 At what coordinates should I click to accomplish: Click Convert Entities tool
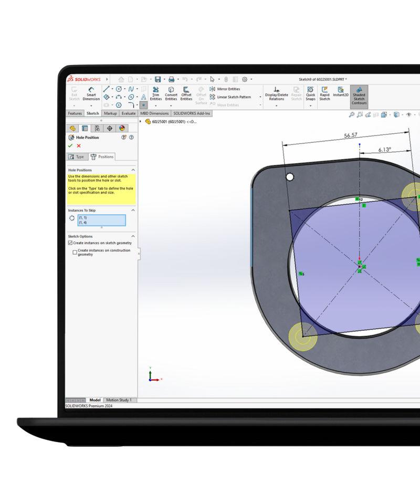point(171,93)
